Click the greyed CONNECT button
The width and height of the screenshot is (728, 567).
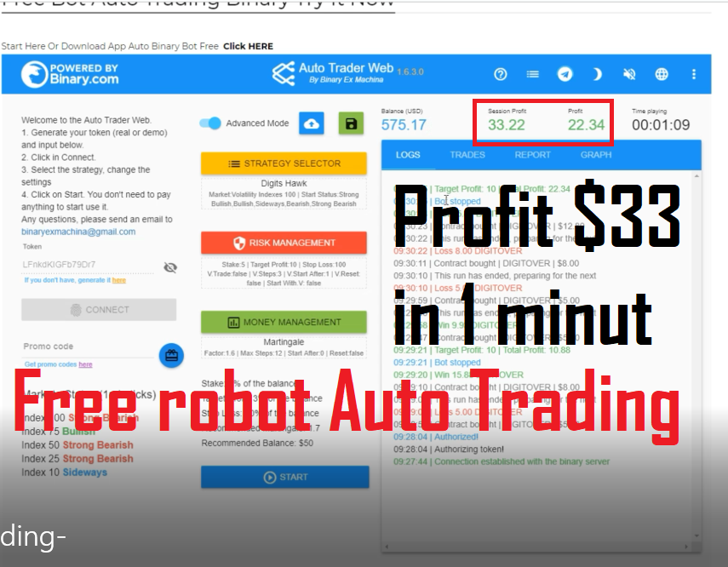coord(99,310)
